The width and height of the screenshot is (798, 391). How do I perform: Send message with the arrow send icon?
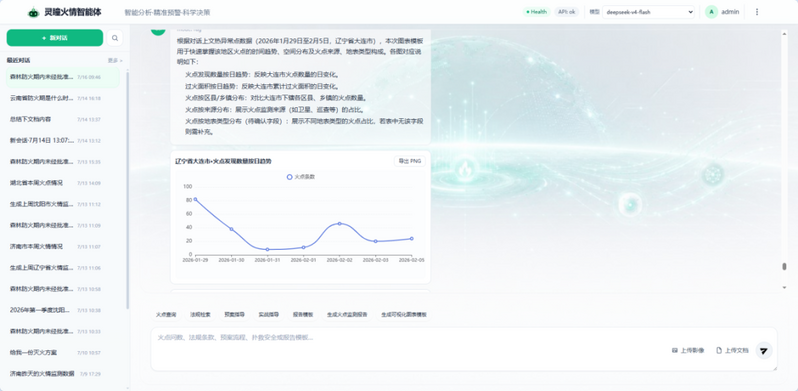tap(764, 350)
